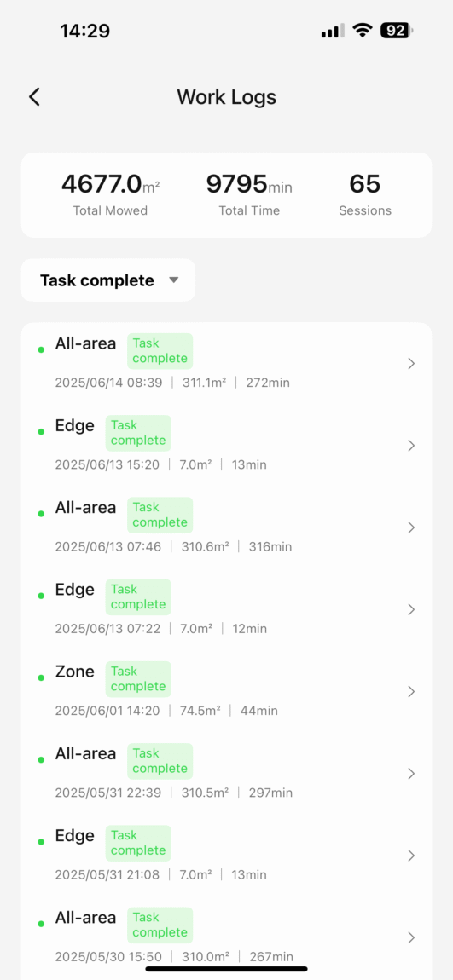Viewport: 453px width, 980px height.
Task: Click Task complete badge on 316min All-area entry
Action: 160,515
